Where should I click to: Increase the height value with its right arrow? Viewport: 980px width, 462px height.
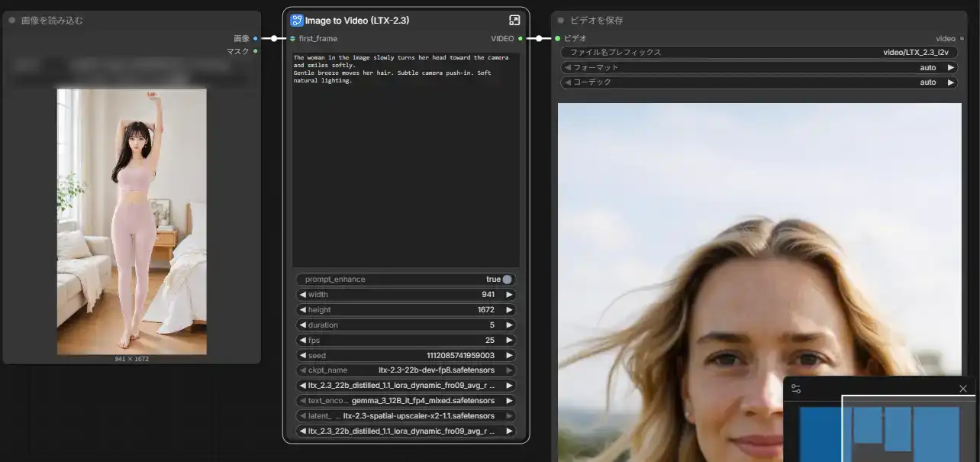509,310
